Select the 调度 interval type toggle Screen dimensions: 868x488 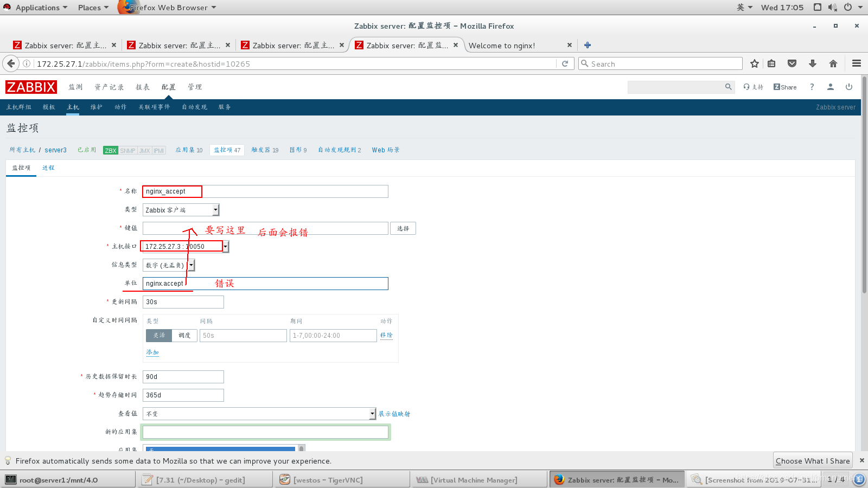click(x=185, y=336)
